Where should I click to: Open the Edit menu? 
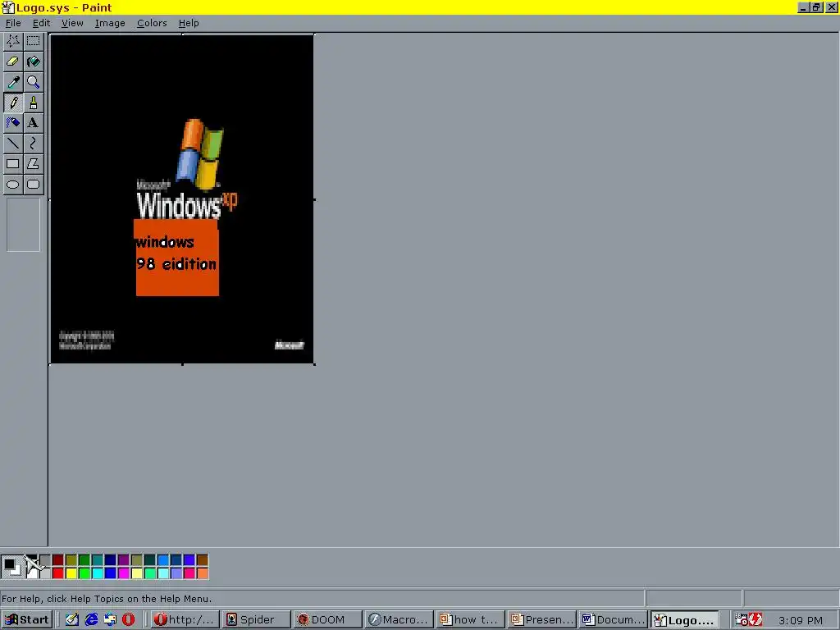point(41,23)
